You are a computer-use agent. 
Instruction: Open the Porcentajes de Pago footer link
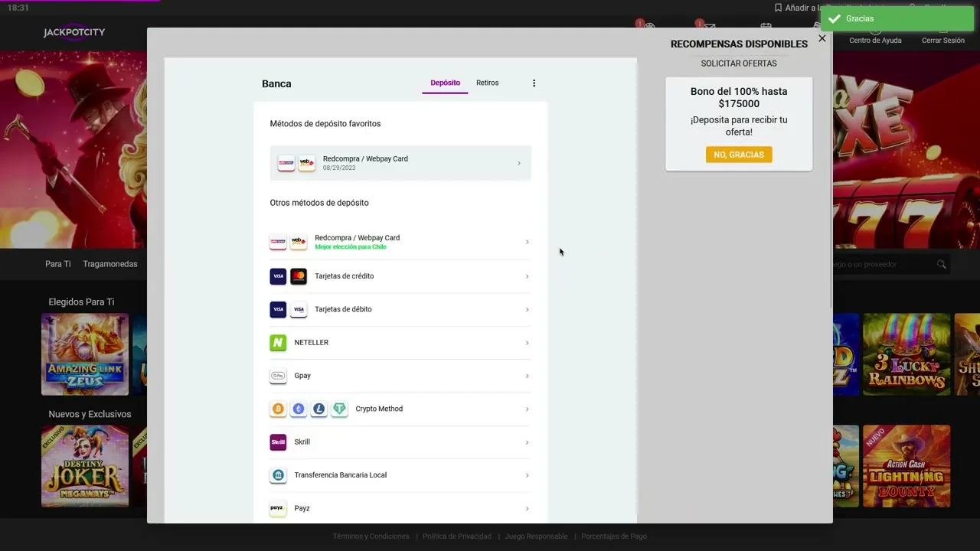click(x=614, y=536)
